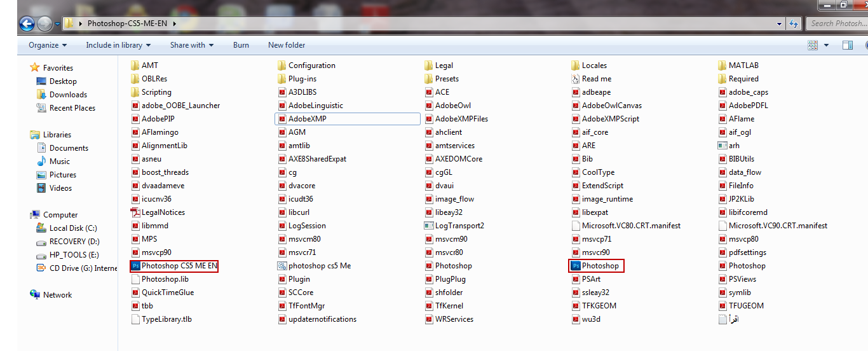Select the QuickTimeGlue file
Screen dimensions: 868x351
[162, 292]
